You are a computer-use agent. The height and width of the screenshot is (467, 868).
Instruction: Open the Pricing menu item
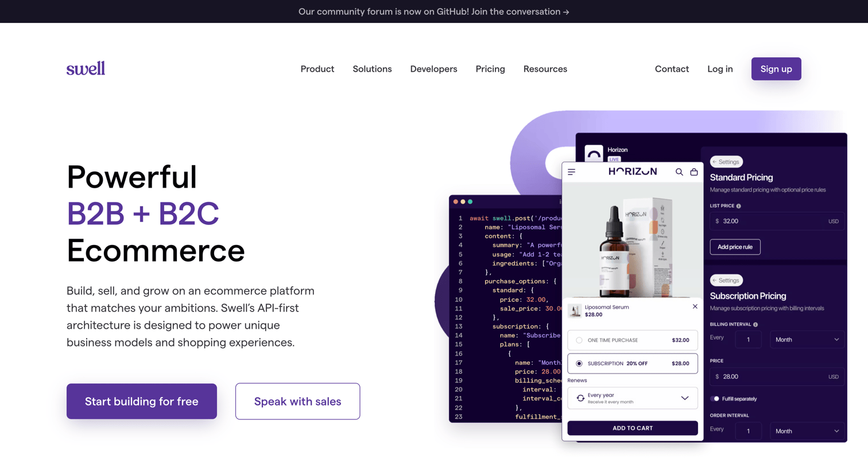pyautogui.click(x=490, y=69)
